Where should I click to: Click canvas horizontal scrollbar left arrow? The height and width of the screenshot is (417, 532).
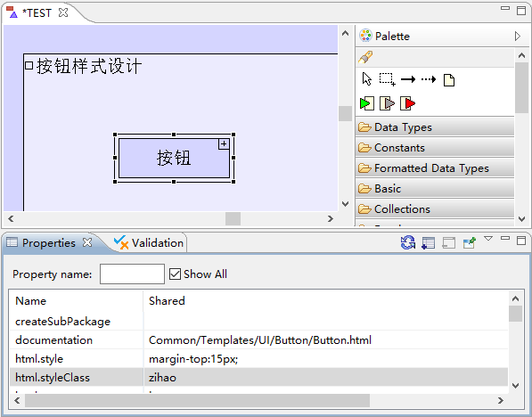tap(11, 218)
